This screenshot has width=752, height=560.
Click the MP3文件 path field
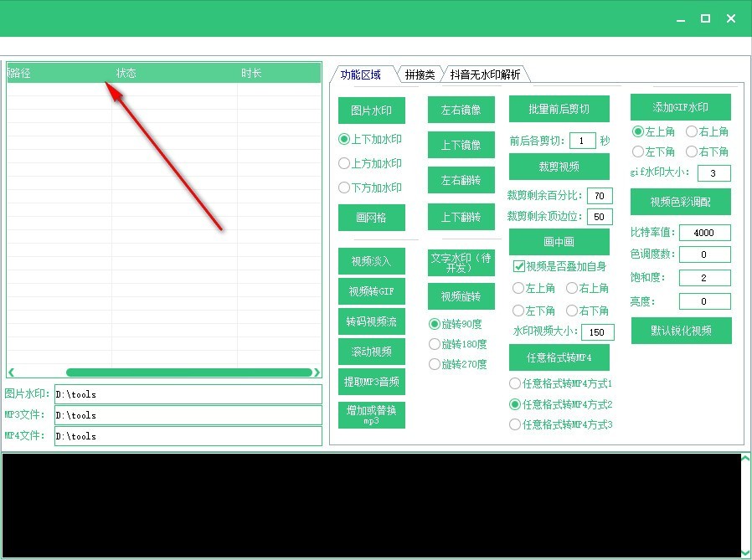188,415
